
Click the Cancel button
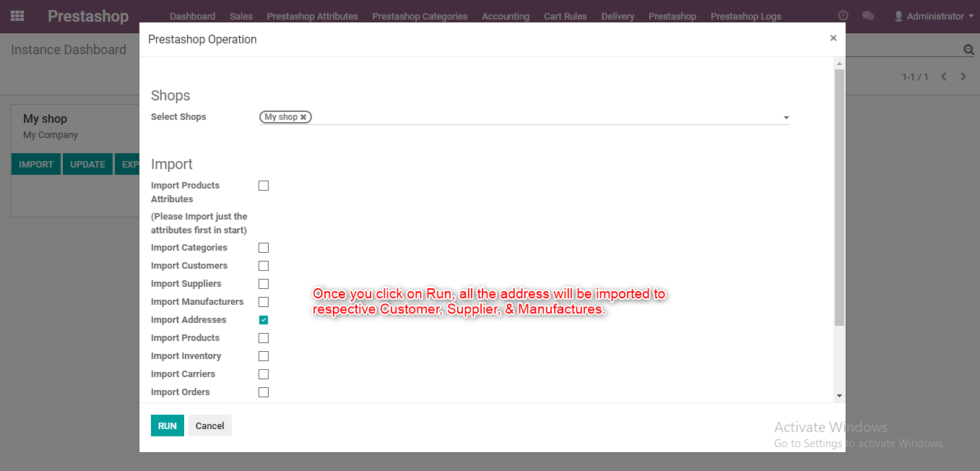coord(209,425)
